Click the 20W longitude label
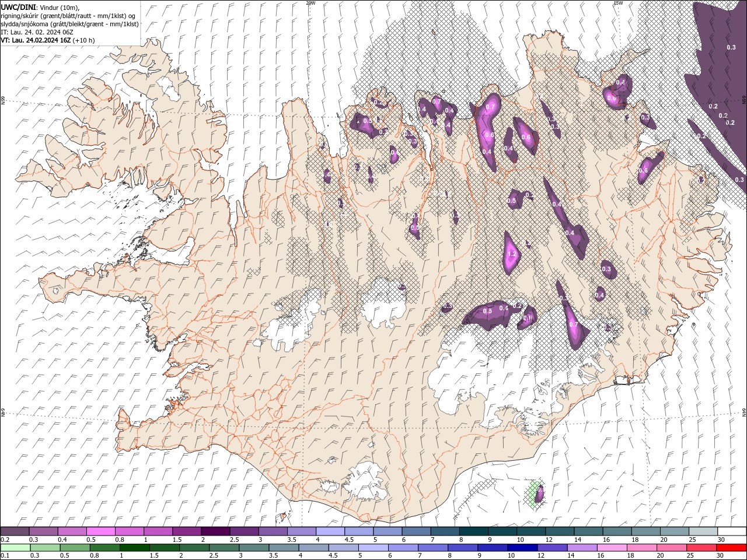The width and height of the screenshot is (747, 560). coord(310,3)
